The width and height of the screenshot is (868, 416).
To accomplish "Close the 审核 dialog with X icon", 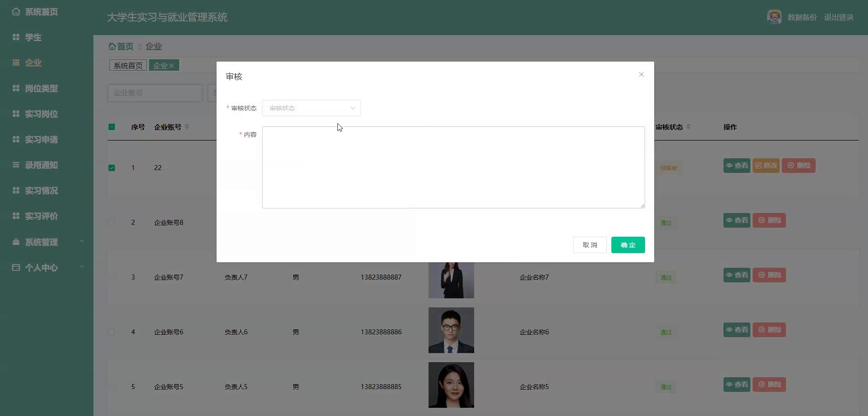I will pyautogui.click(x=641, y=74).
